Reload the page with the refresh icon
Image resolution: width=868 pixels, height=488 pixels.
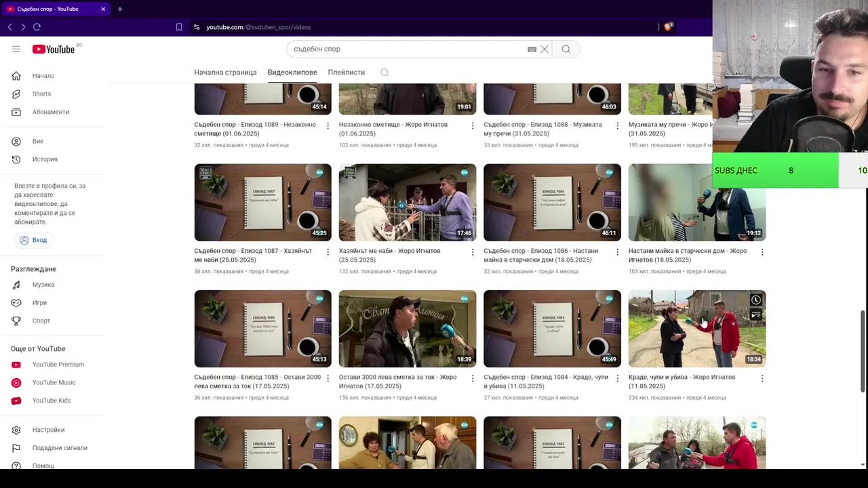(37, 27)
